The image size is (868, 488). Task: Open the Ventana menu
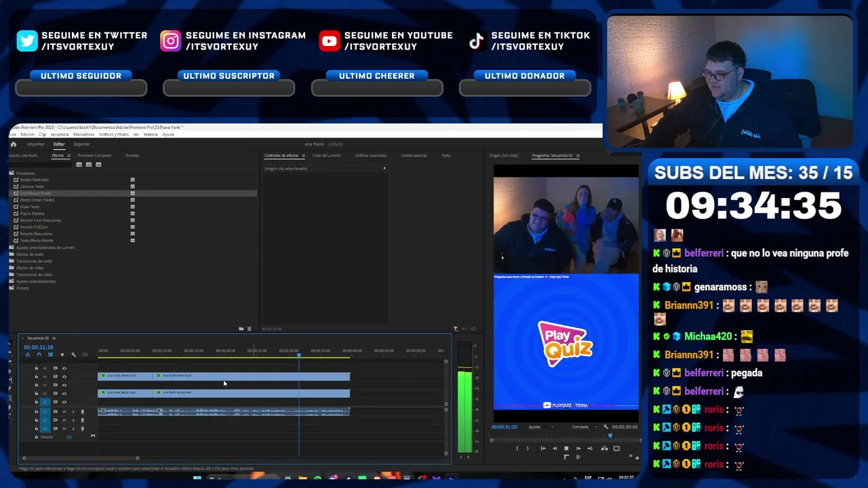[151, 134]
